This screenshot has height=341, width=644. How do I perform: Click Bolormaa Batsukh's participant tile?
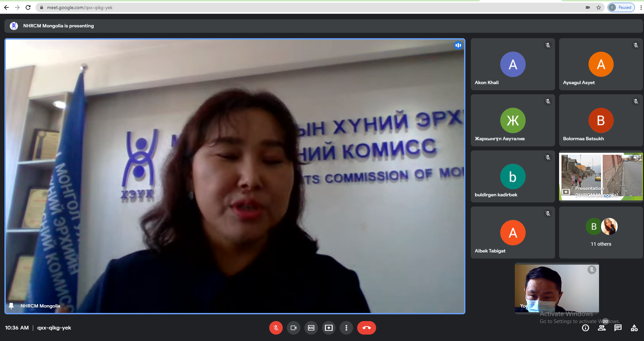pyautogui.click(x=601, y=120)
